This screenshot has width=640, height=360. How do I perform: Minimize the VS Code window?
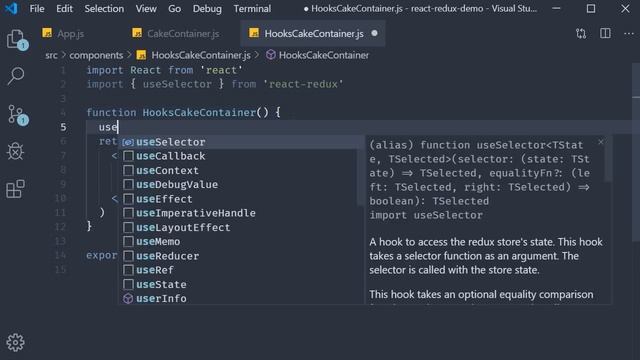click(x=556, y=9)
